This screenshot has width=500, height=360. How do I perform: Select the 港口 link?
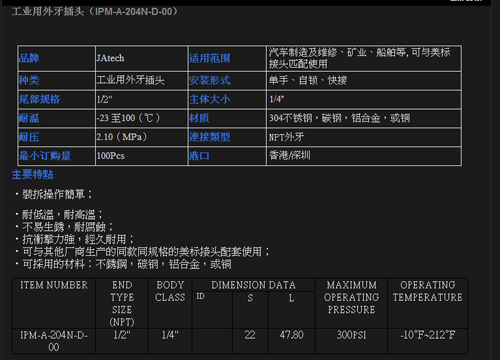199,156
